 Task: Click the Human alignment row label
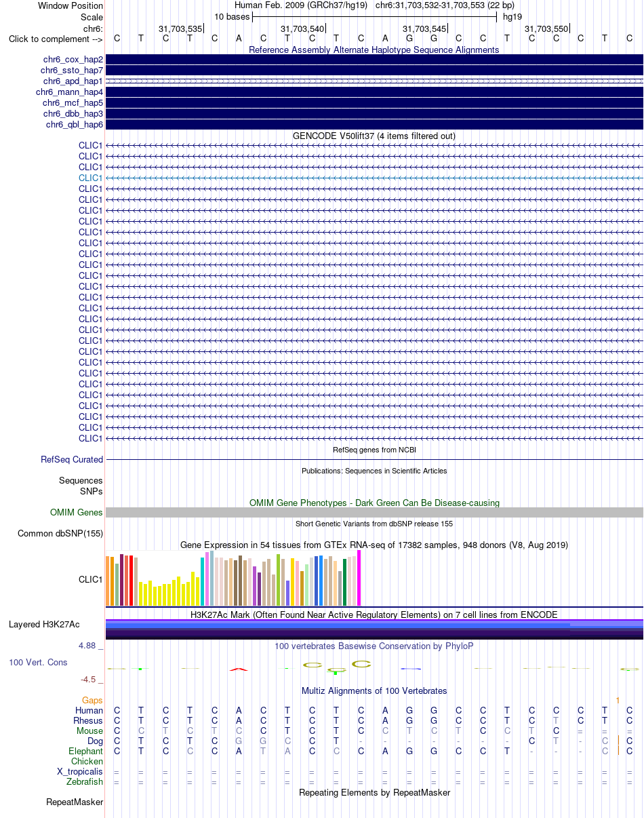89,711
